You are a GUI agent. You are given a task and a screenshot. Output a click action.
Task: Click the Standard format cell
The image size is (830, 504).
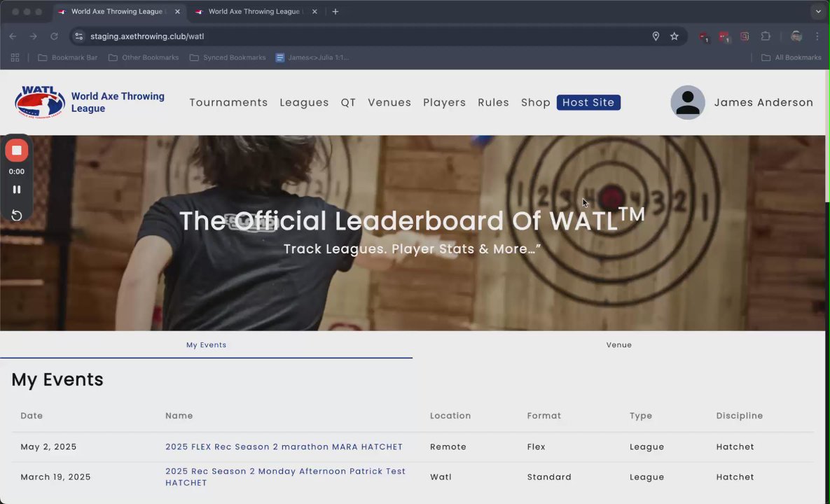point(549,477)
